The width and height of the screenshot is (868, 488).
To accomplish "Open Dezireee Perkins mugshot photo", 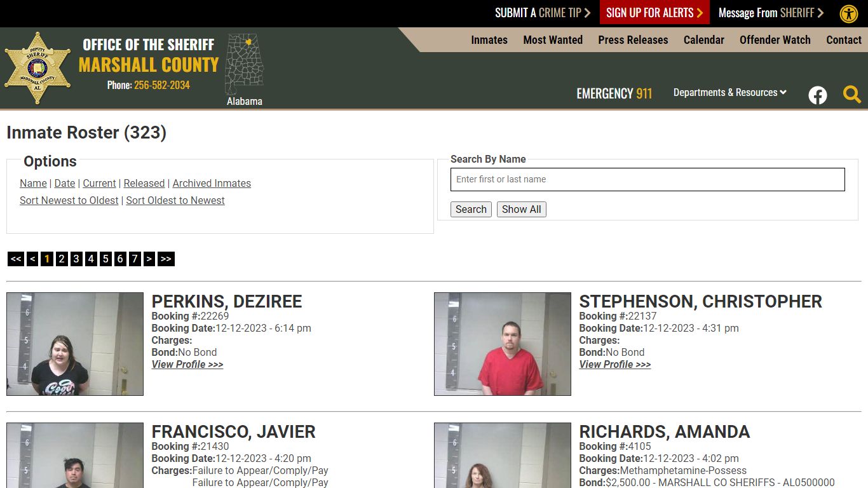I will coord(75,344).
